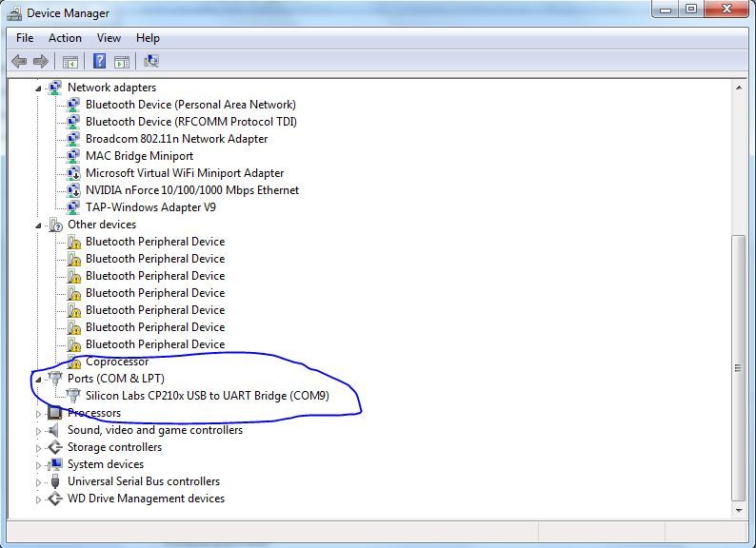Click the Show/Hide Action Pane toolbar icon
This screenshot has width=756, height=548.
(x=122, y=62)
